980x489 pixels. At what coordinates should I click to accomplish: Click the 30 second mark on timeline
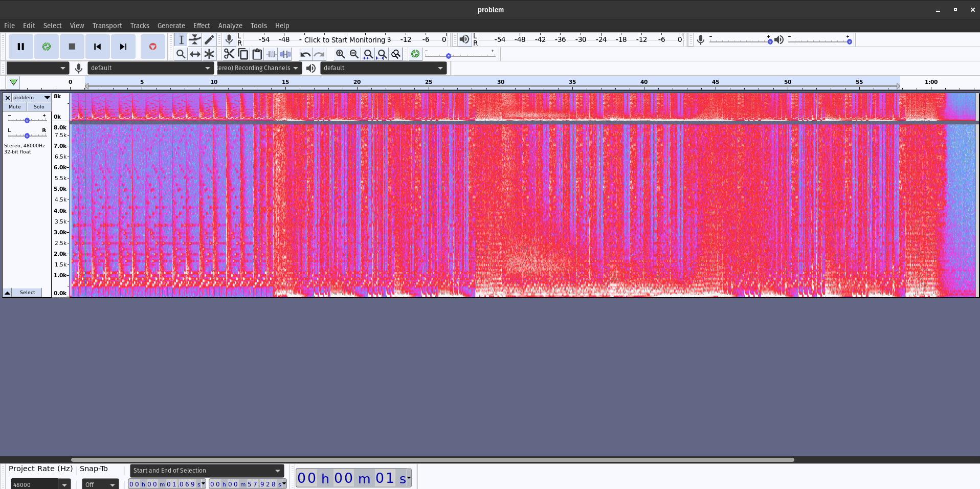pyautogui.click(x=501, y=82)
